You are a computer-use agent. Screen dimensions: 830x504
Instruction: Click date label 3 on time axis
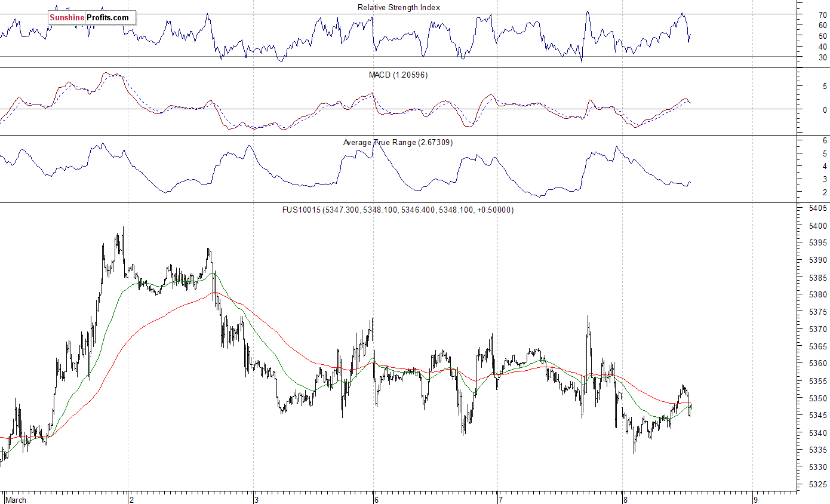(257, 500)
